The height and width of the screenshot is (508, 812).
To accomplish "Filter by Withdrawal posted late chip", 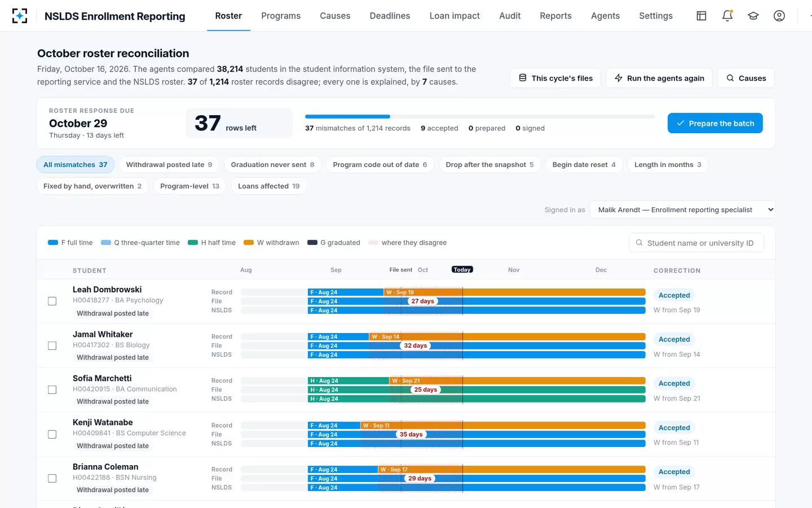I will click(169, 165).
